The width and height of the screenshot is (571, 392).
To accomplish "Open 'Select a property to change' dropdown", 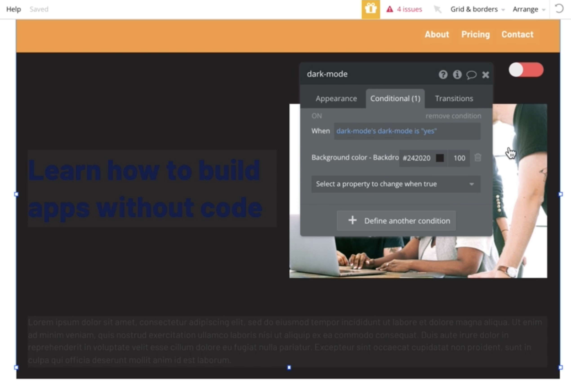I will (396, 184).
